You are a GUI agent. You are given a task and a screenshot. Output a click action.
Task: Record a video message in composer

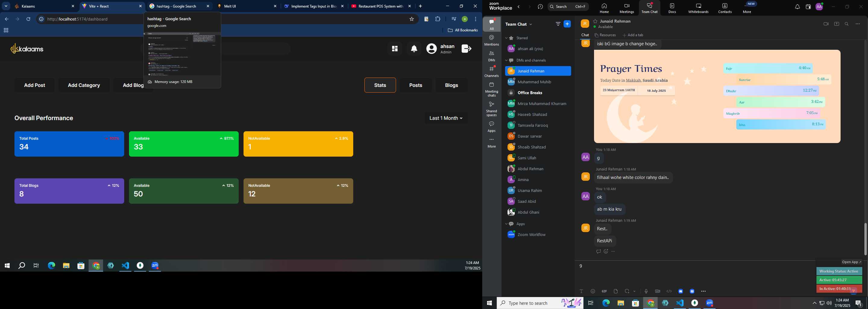[657, 291]
